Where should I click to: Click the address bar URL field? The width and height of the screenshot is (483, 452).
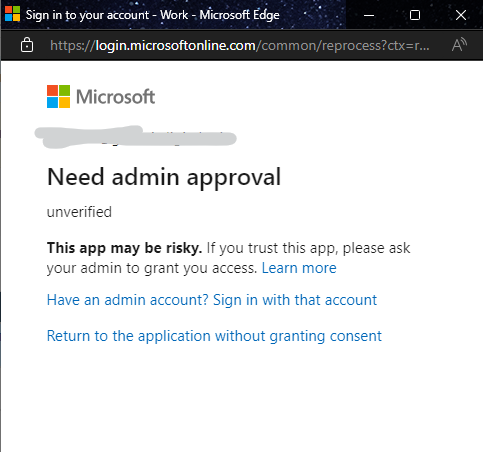(x=239, y=45)
